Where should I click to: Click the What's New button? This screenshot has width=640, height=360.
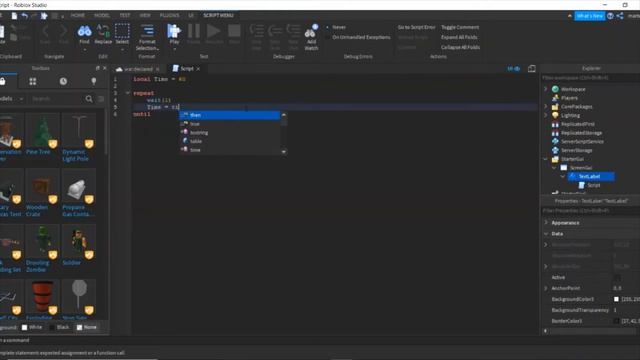[x=590, y=16]
